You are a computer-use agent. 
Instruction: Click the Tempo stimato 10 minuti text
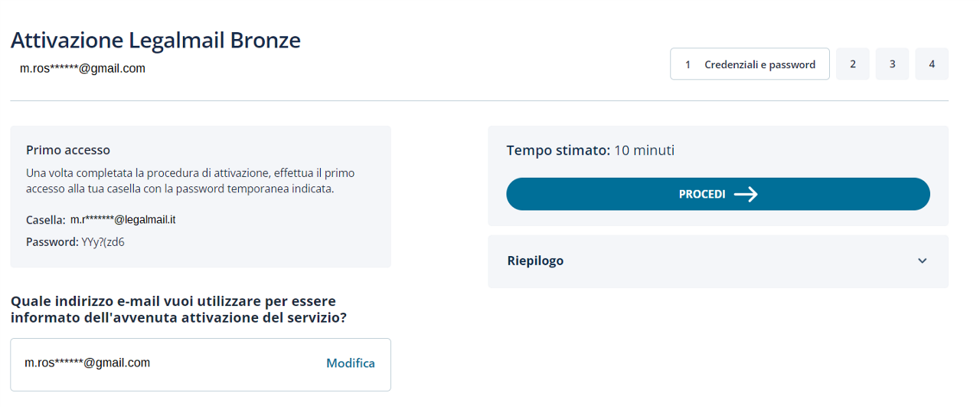590,150
